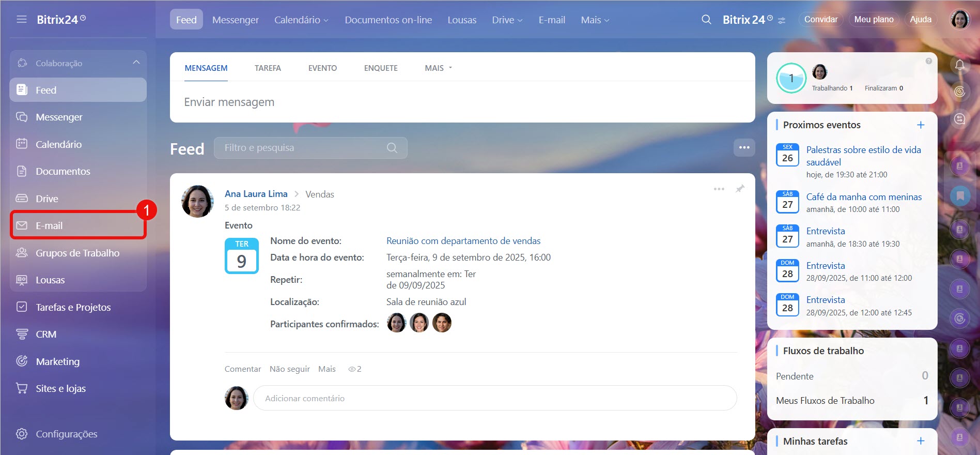Expand the Mais dropdown in top menu
This screenshot has height=455, width=980.
595,20
